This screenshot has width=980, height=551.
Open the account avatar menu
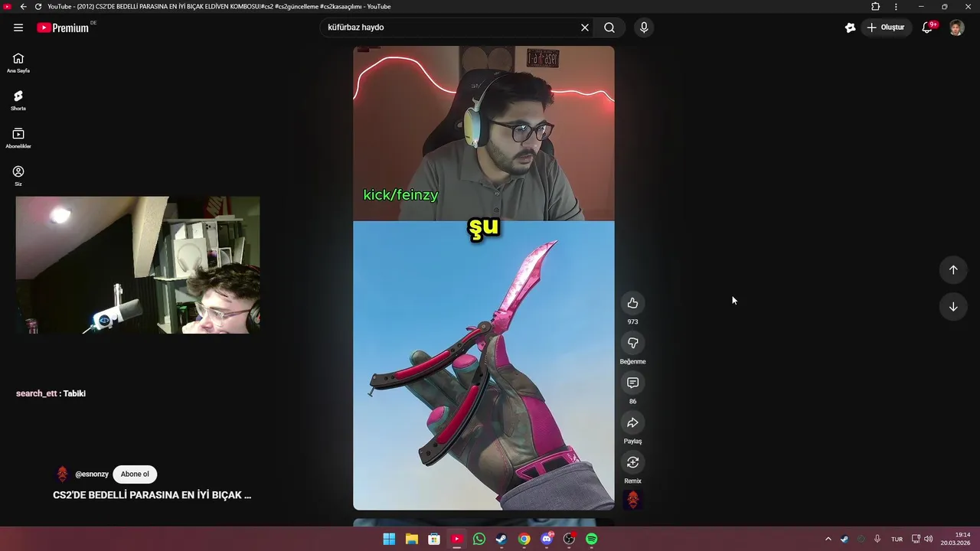pyautogui.click(x=956, y=28)
